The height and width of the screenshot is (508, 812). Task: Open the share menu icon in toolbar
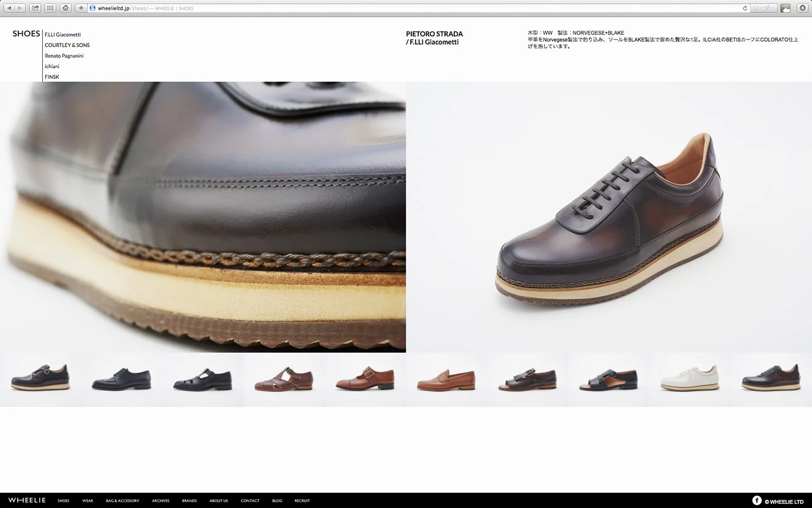click(x=35, y=8)
